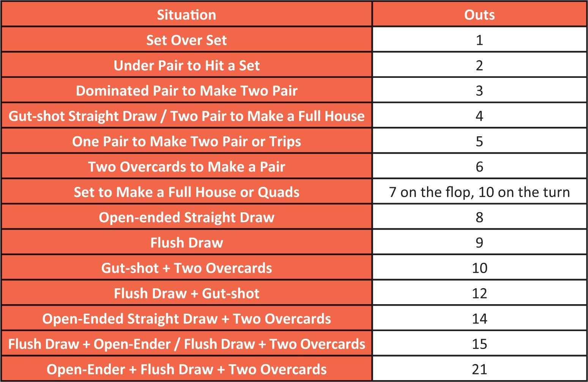Select the Flush Draw + Gut-shot cell
The image size is (588, 382).
coord(186,293)
